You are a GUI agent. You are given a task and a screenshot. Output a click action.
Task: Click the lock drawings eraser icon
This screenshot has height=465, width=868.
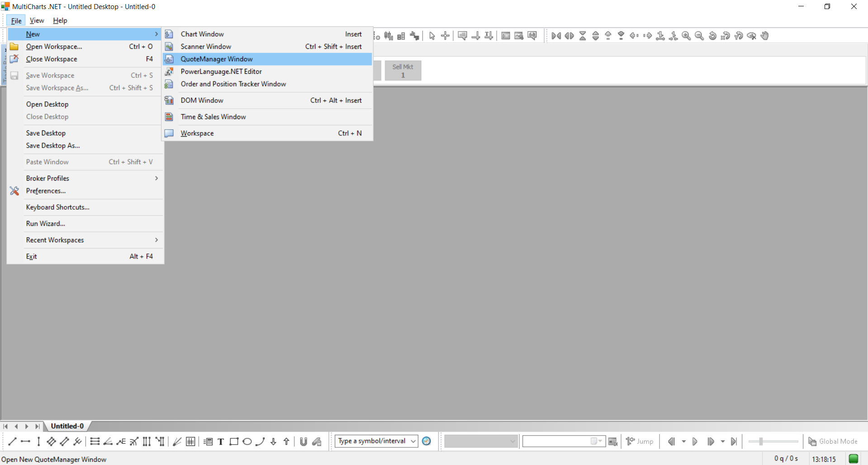point(317,441)
